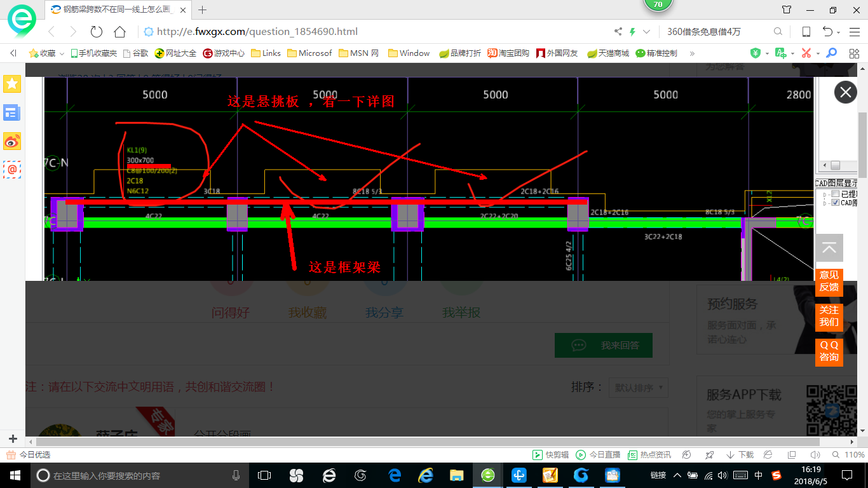Open the mobile device icon in toolbar

pyautogui.click(x=806, y=32)
